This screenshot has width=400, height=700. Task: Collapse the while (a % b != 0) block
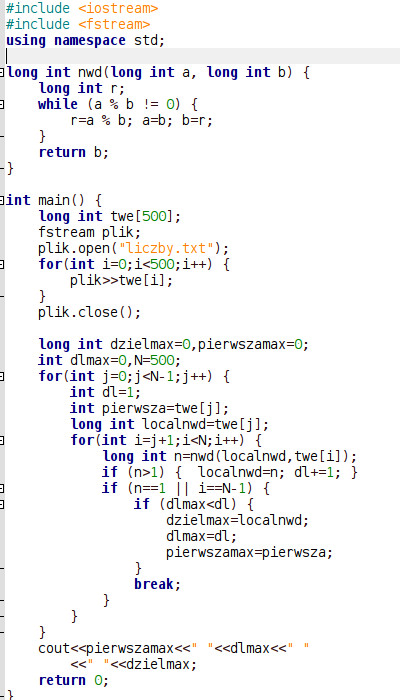[x=2, y=104]
